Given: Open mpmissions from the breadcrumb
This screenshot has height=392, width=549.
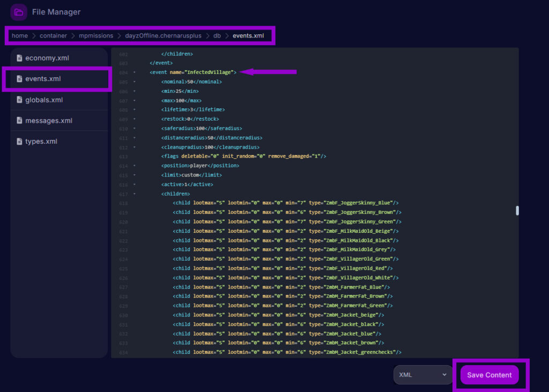Looking at the screenshot, I should point(96,35).
